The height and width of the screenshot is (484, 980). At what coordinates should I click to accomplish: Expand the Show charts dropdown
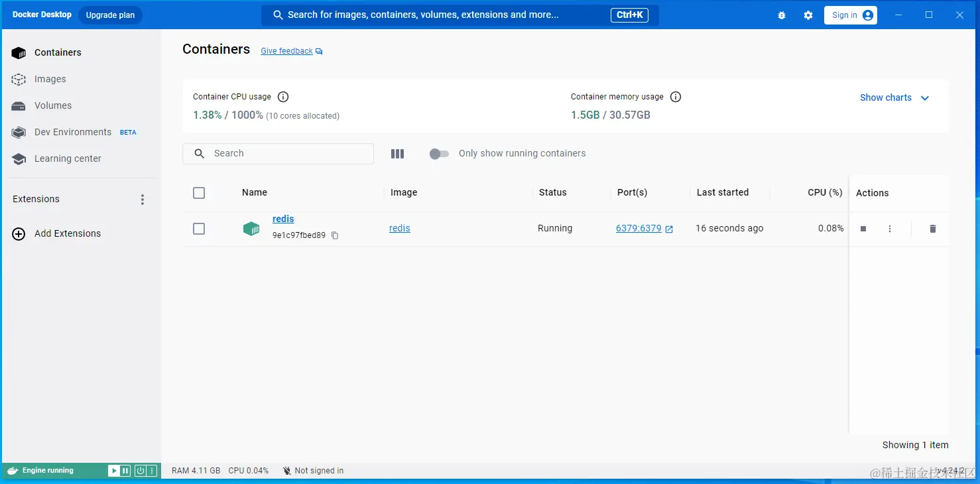click(x=895, y=97)
